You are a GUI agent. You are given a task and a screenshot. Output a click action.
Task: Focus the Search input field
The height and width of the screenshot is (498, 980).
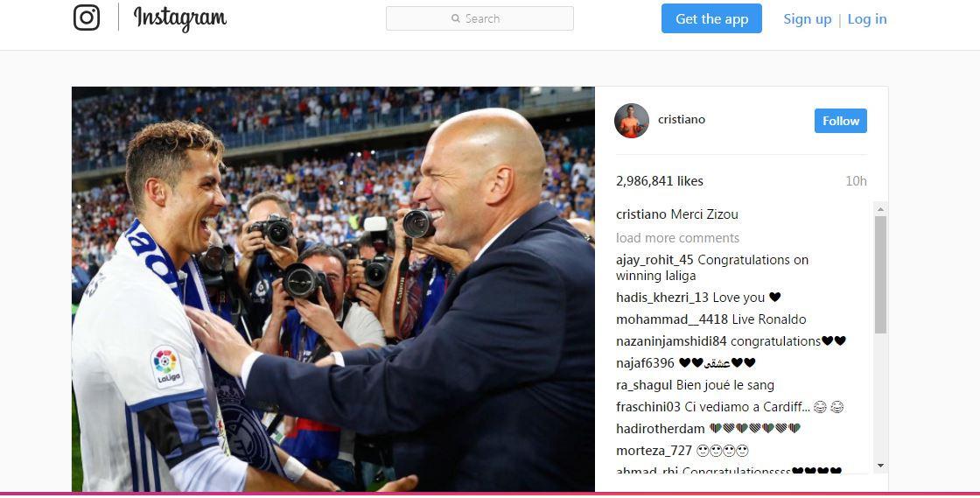(x=479, y=18)
